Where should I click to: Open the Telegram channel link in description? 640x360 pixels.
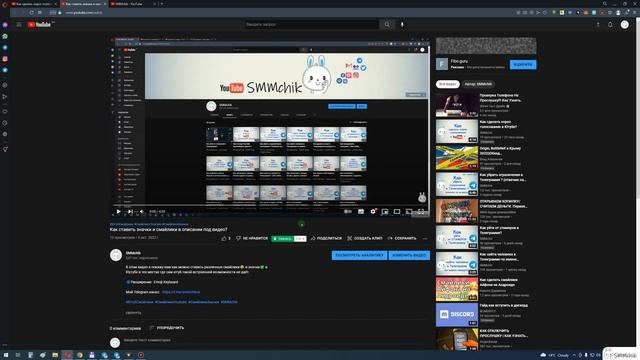pos(181,292)
